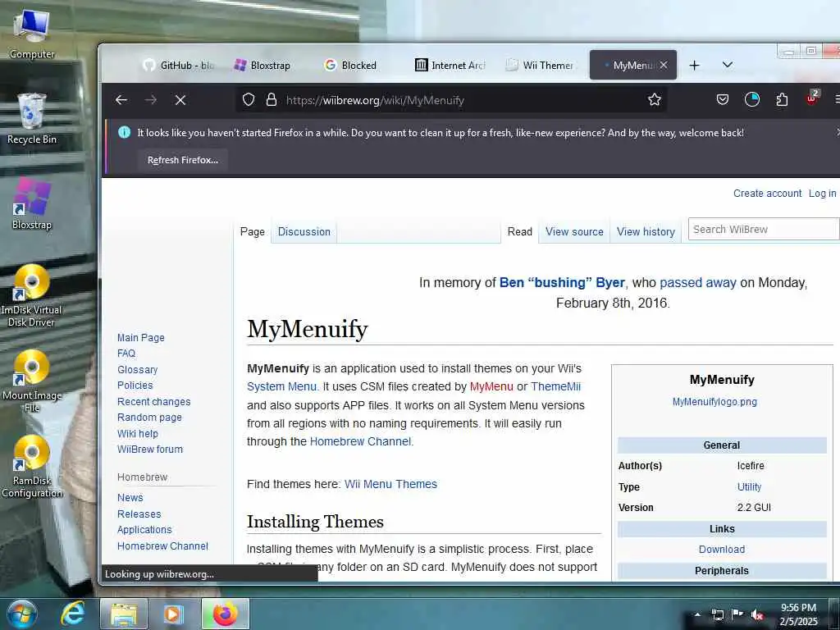The height and width of the screenshot is (630, 840).
Task: Open the Applications sidebar link
Action: [144, 529]
